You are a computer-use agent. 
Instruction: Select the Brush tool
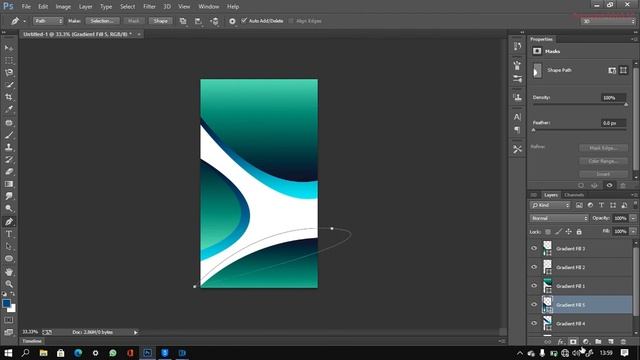(x=9, y=135)
